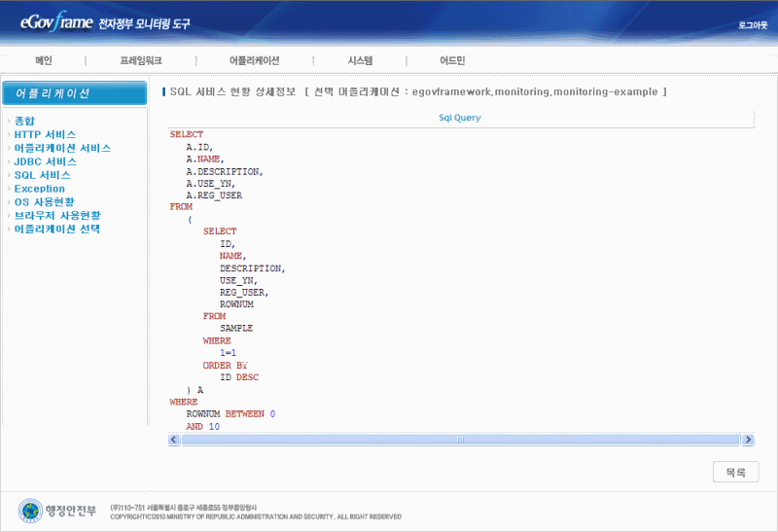Open the 프레임워크 menu

[140, 60]
